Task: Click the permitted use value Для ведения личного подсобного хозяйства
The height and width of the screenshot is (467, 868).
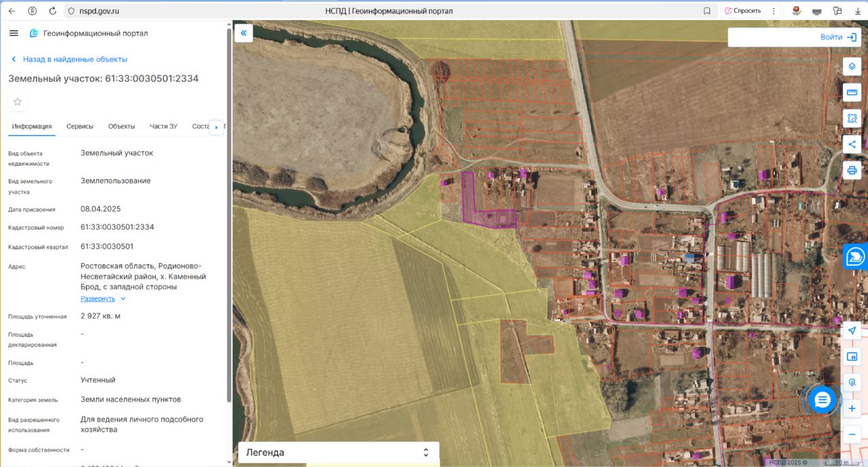Action: (142, 424)
